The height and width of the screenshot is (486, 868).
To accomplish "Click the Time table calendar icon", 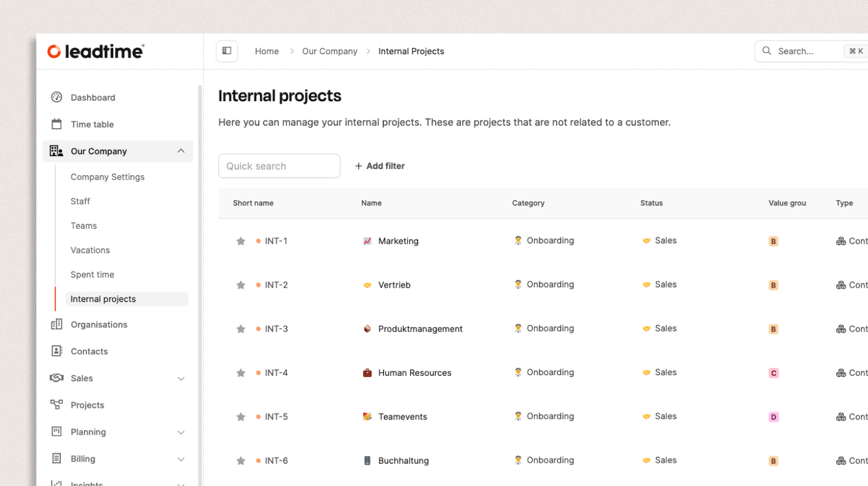I will pos(57,124).
